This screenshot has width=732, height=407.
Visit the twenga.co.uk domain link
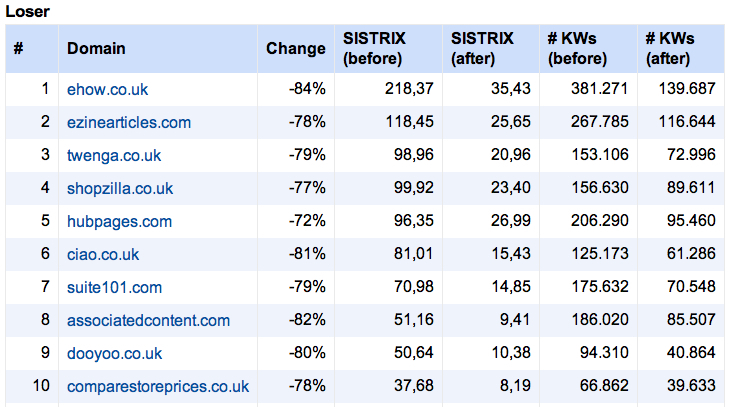tap(114, 155)
